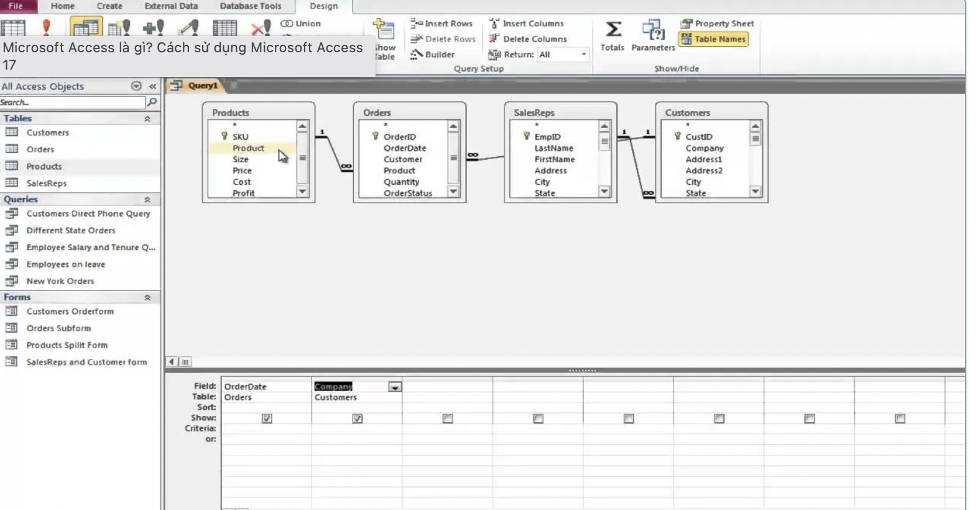980x510 pixels.
Task: Choose the Delete query icon
Action: coord(261,27)
